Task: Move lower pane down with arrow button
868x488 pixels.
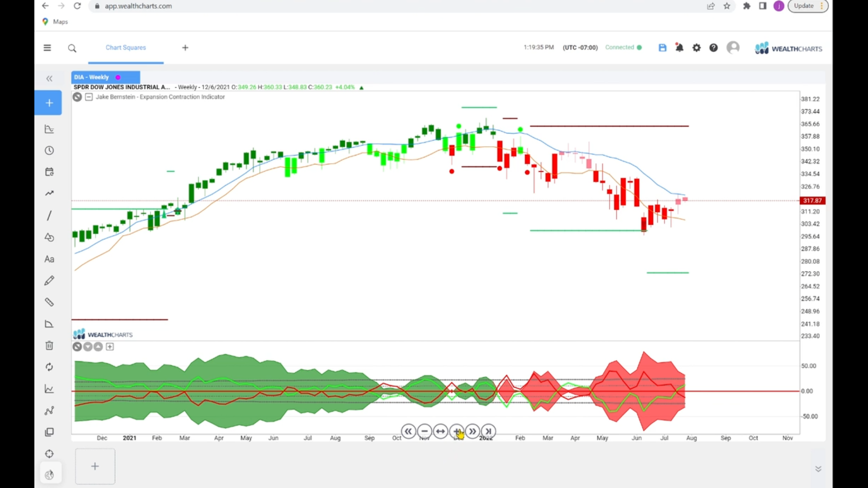Action: pyautogui.click(x=88, y=347)
